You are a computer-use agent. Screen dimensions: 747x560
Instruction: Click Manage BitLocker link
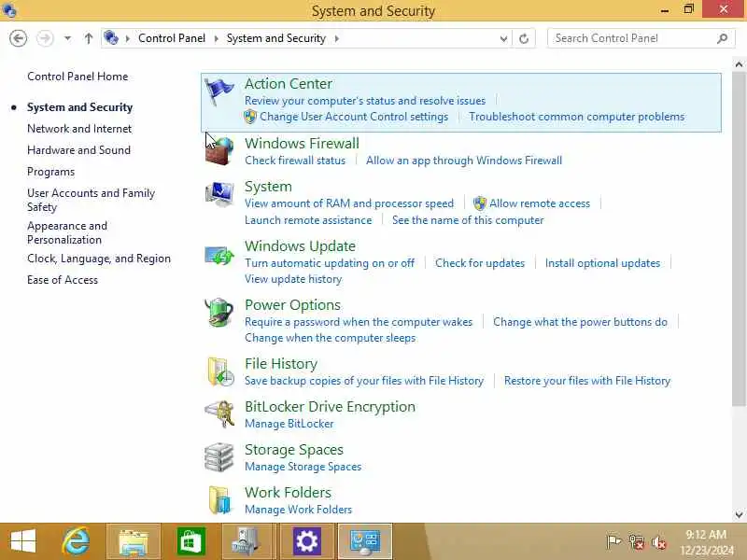coord(289,424)
